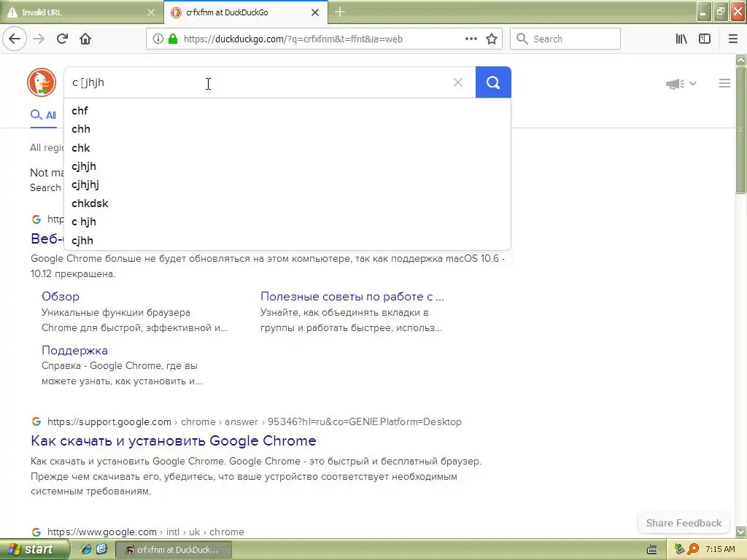747x560 pixels.
Task: Click the orange magnifier tray icon
Action: pos(693,550)
